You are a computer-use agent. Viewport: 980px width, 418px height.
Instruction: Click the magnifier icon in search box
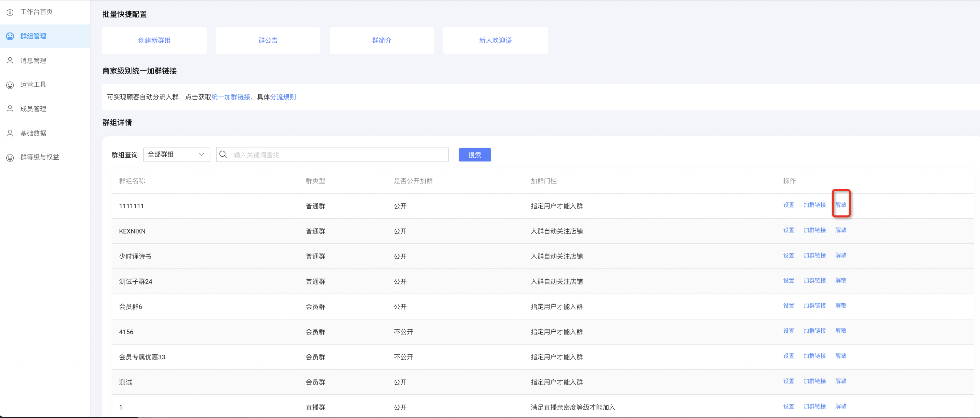click(x=223, y=154)
